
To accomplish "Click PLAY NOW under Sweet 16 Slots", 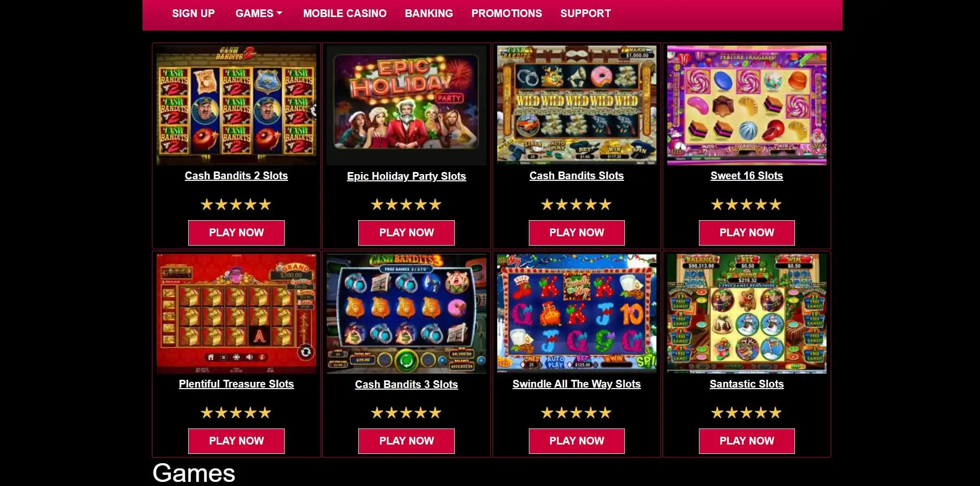I will click(747, 233).
